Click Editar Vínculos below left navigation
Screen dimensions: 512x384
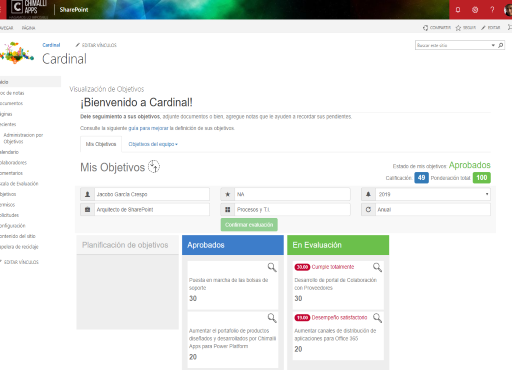19,262
